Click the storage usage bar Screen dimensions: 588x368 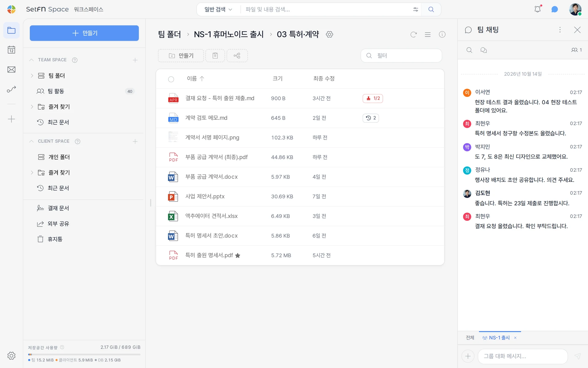[84, 355]
